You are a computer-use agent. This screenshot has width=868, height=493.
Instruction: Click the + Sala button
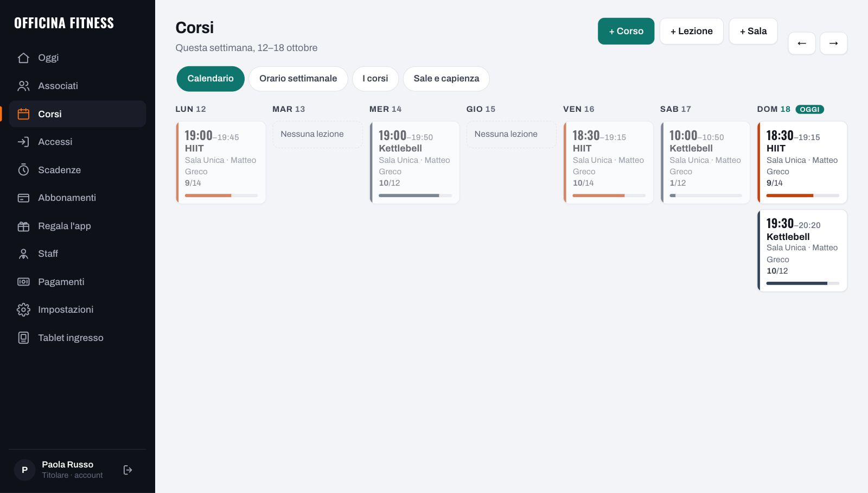pos(754,31)
